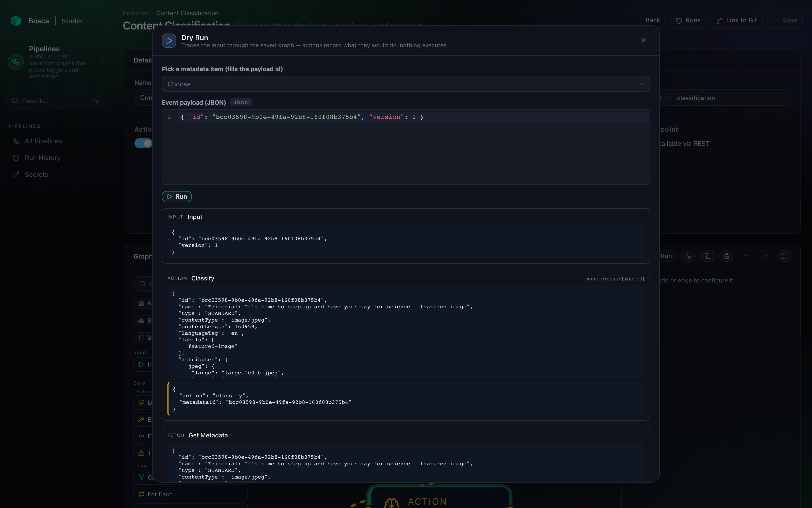Click the copy icon in graph toolbar

pyautogui.click(x=707, y=256)
